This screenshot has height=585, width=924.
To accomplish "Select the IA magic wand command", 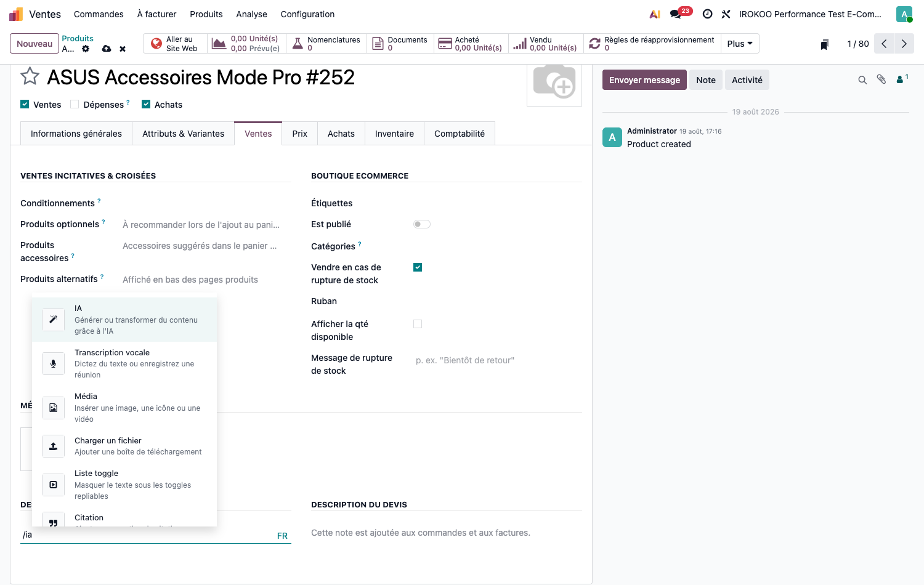I will (x=124, y=320).
